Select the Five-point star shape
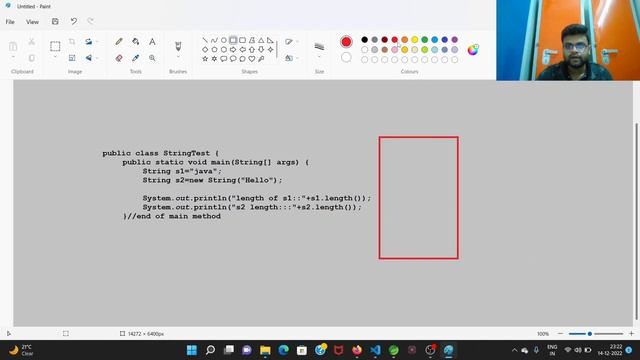640x360 pixels. pos(205,59)
